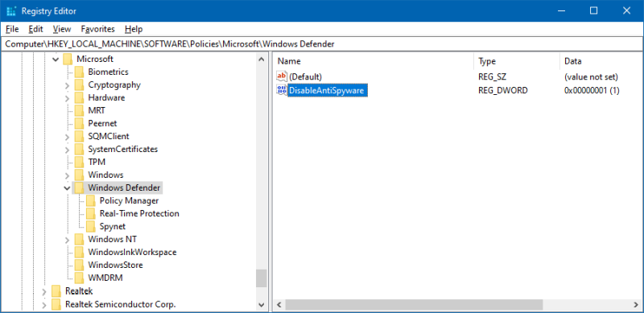Expand the Realtek key
Viewport: 644px width, 313px height.
pos(44,291)
